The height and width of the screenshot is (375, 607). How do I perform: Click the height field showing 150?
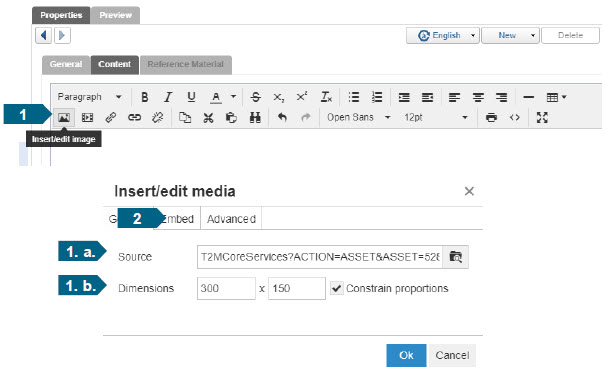click(x=297, y=288)
